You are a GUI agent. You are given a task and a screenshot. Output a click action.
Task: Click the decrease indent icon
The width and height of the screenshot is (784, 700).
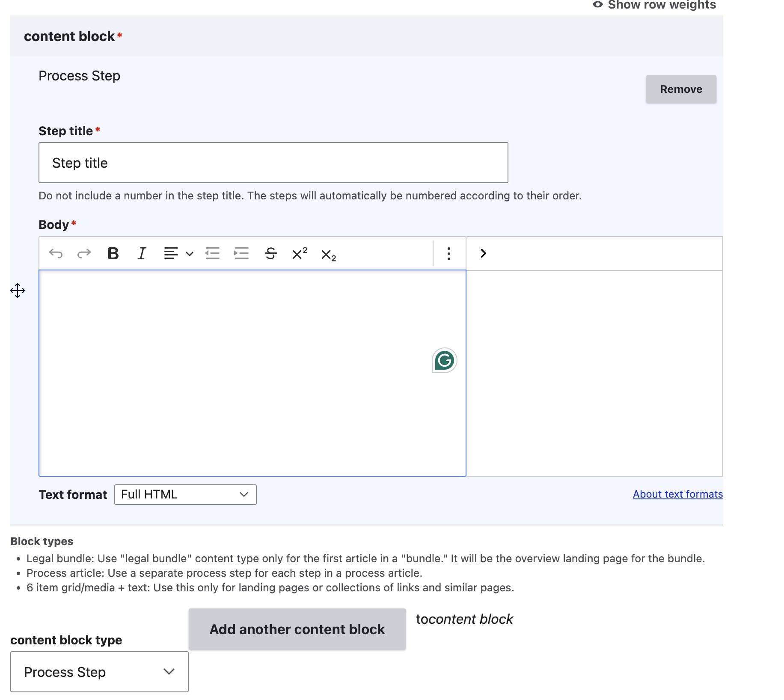pyautogui.click(x=212, y=254)
